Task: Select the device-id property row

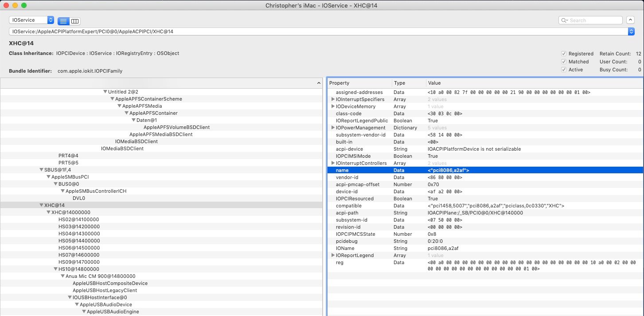Action: click(346, 191)
